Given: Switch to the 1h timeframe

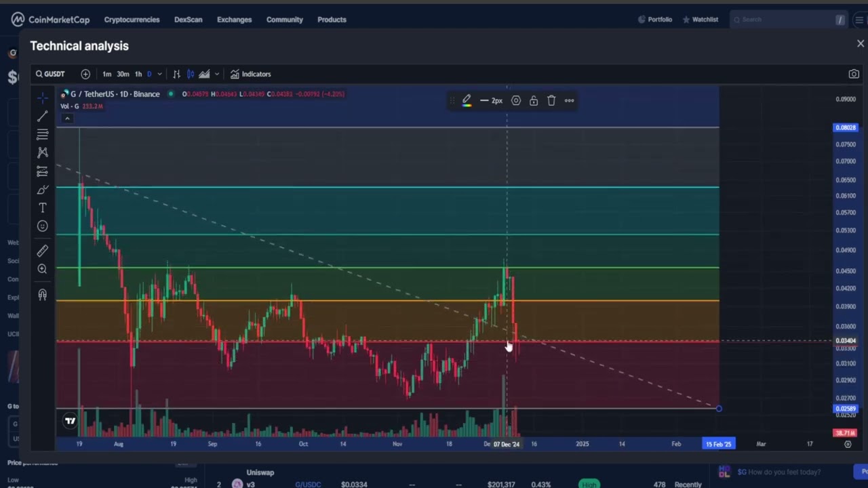Looking at the screenshot, I should click(x=138, y=74).
